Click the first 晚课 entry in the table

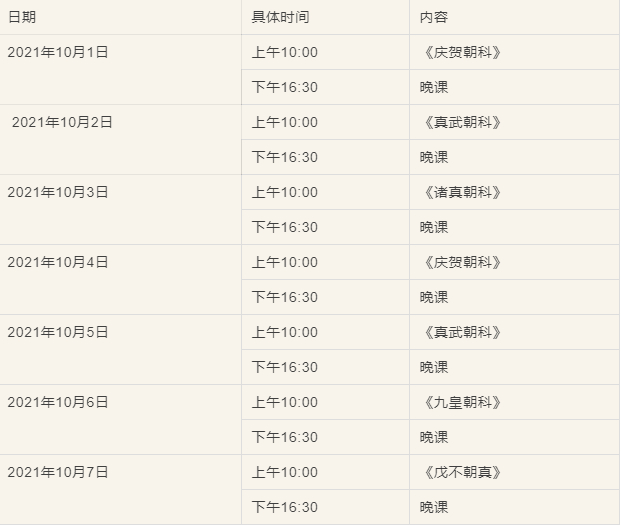pyautogui.click(x=434, y=87)
